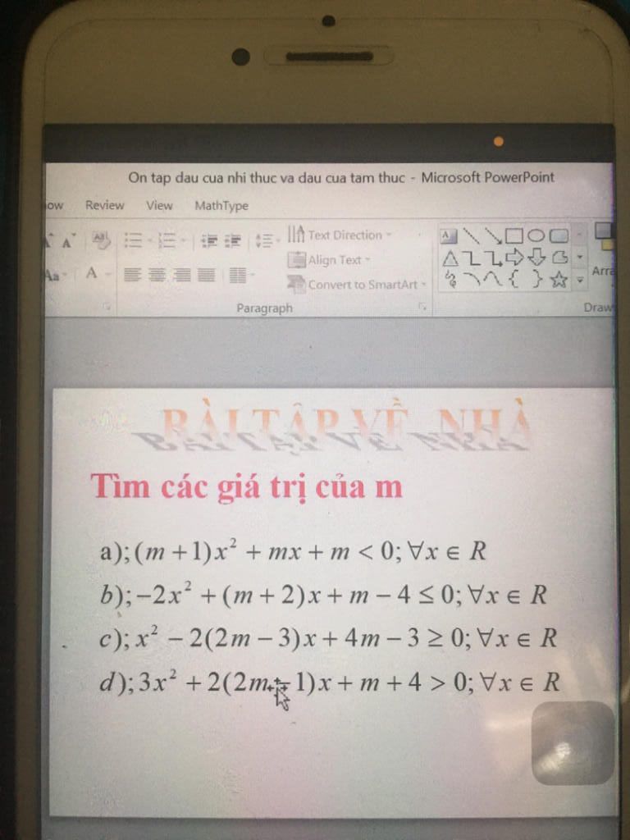Open the Font Color dropdown arrow
The image size is (630, 840).
(x=109, y=274)
